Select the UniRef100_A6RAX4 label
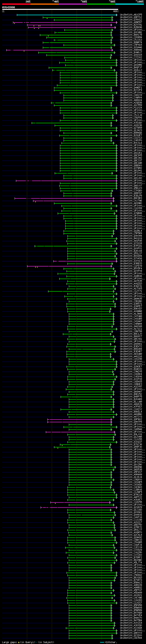This screenshot has height=644, width=146. pyautogui.click(x=131, y=100)
